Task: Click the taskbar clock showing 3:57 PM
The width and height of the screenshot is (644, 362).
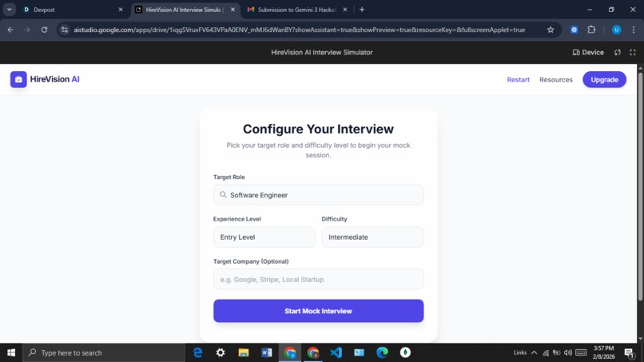Action: [x=603, y=352]
